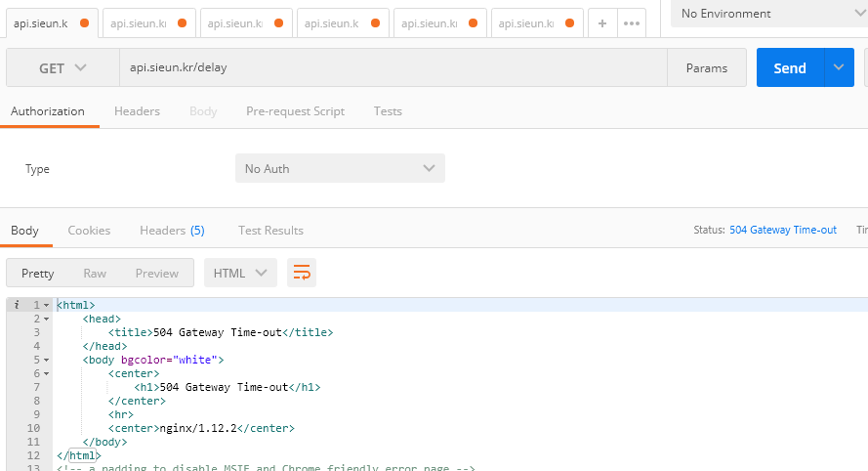Open the greyed request Body tab
This screenshot has height=471, width=868.
203,111
